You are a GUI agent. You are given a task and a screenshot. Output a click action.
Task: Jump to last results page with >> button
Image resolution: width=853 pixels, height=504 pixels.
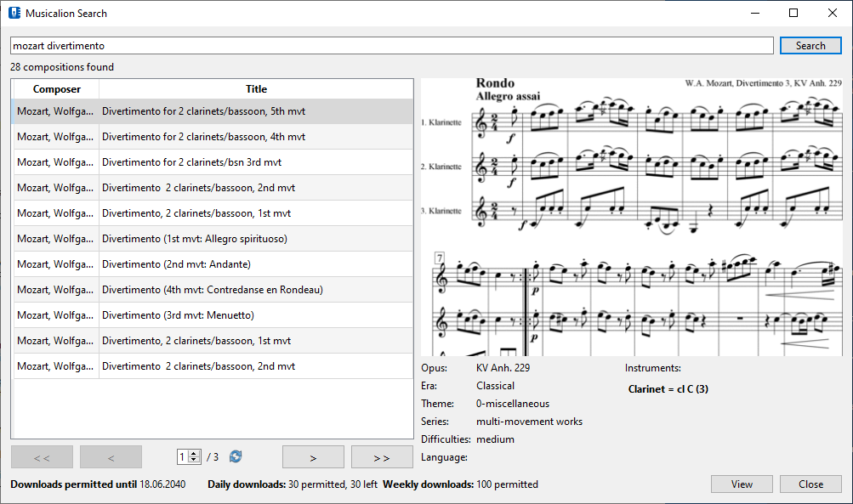[382, 457]
